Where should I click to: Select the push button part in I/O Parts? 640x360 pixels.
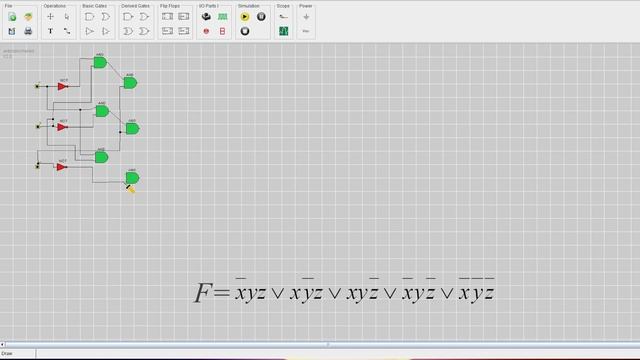(x=206, y=17)
